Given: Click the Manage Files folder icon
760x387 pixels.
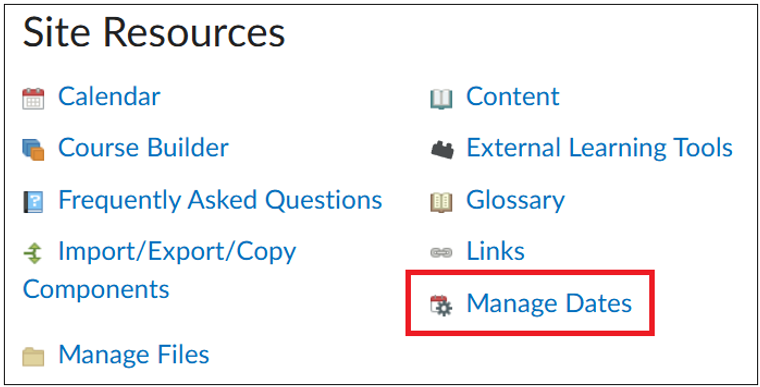Looking at the screenshot, I should pos(33,356).
